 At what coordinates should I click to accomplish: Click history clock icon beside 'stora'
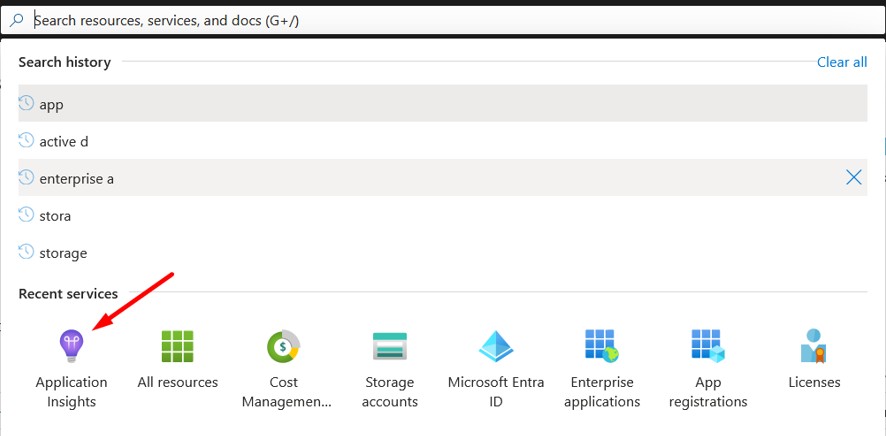coord(26,215)
